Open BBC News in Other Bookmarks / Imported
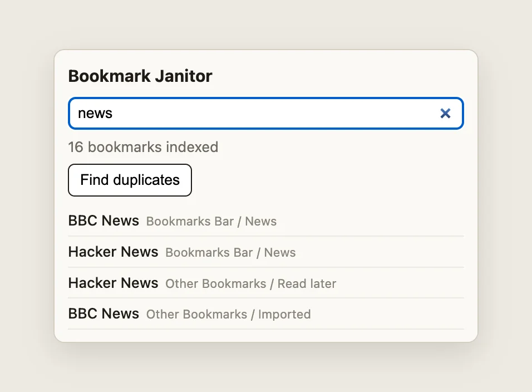 [265, 313]
